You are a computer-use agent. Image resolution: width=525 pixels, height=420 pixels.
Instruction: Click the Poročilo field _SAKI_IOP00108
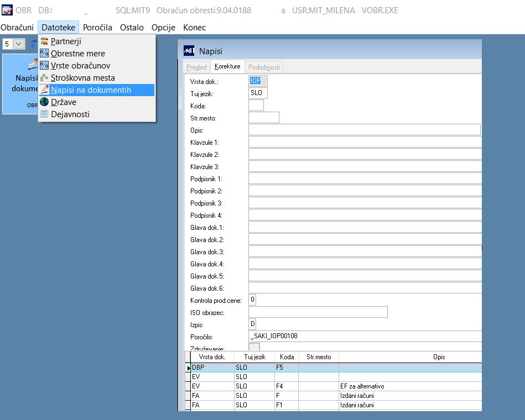[x=365, y=336]
